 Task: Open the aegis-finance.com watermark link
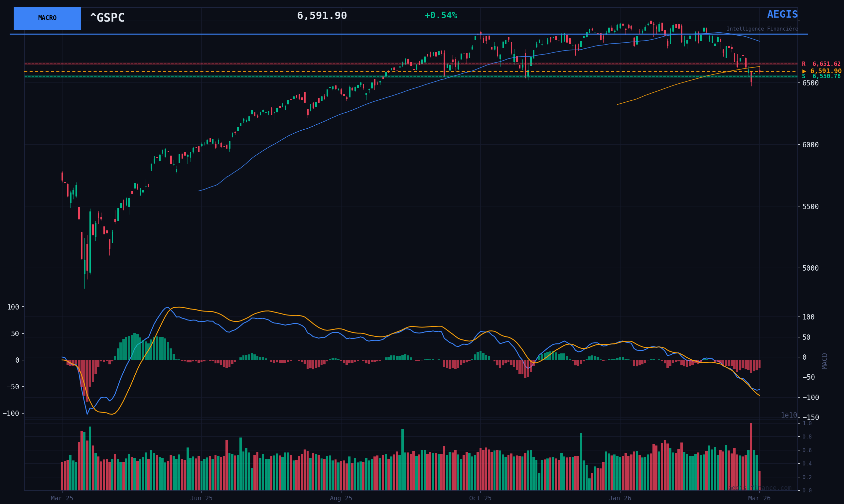tap(760, 488)
